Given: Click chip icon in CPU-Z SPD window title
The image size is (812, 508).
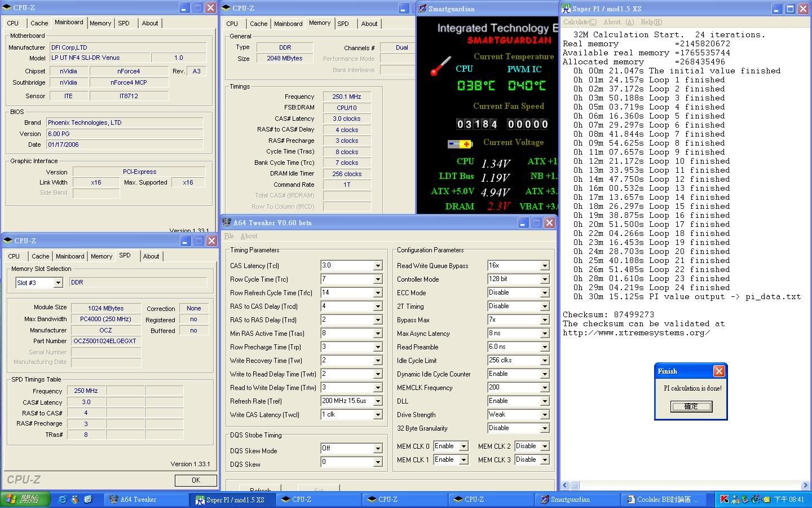Looking at the screenshot, I should (x=8, y=240).
